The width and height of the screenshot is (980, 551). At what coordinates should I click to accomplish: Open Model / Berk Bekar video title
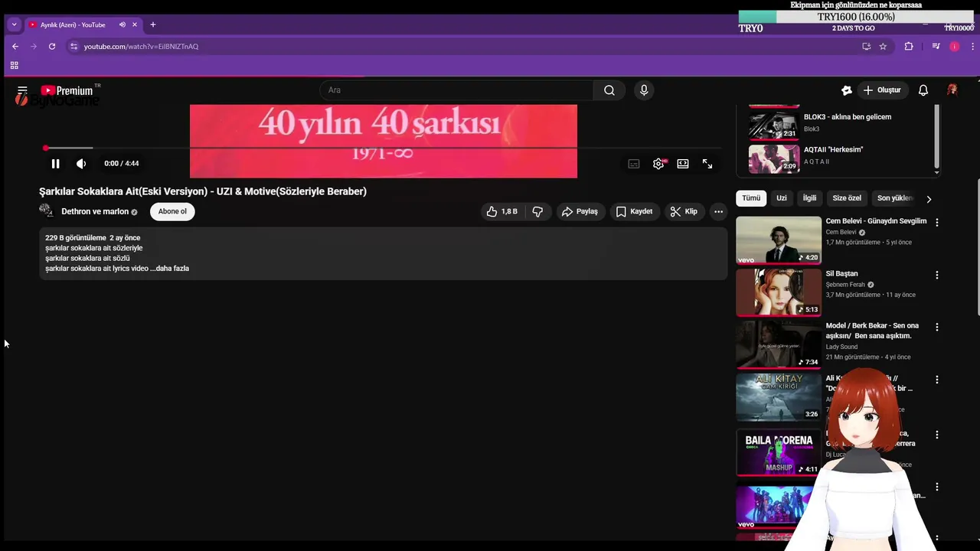pyautogui.click(x=872, y=331)
